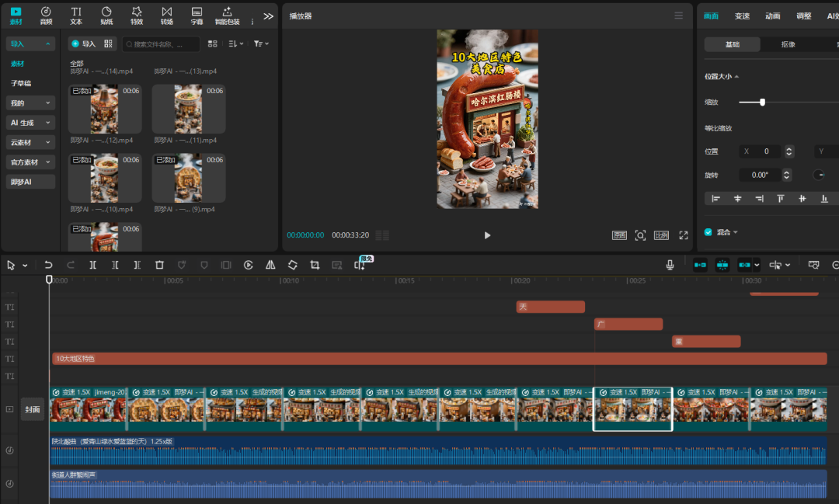
Task: Select the mirror flip tool
Action: 270,265
